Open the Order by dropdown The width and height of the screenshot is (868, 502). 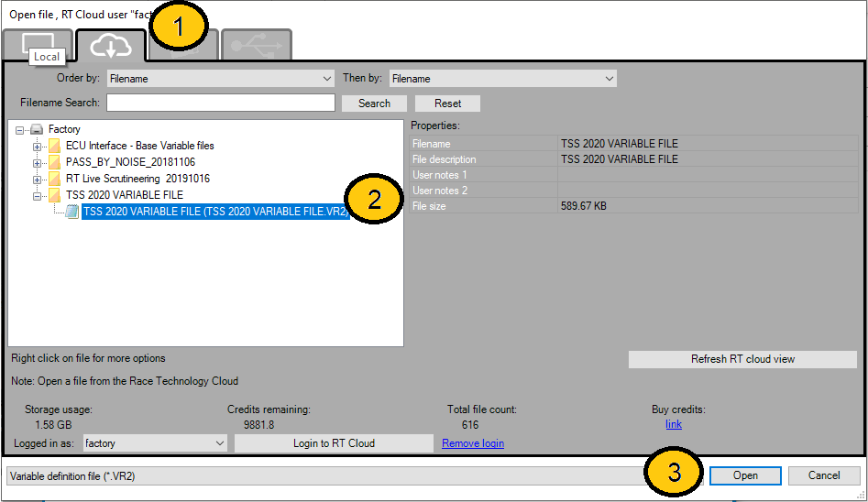click(220, 79)
